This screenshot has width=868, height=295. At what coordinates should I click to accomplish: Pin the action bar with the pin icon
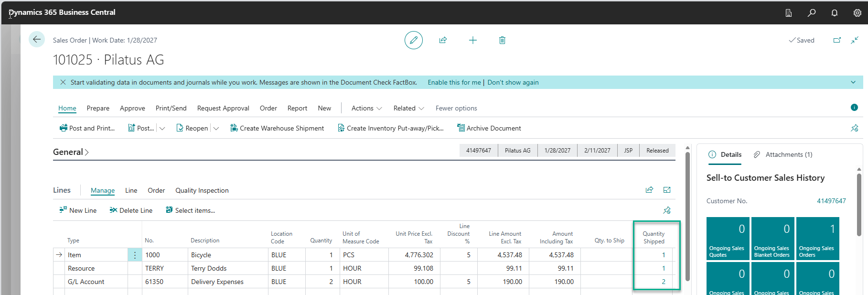(855, 128)
